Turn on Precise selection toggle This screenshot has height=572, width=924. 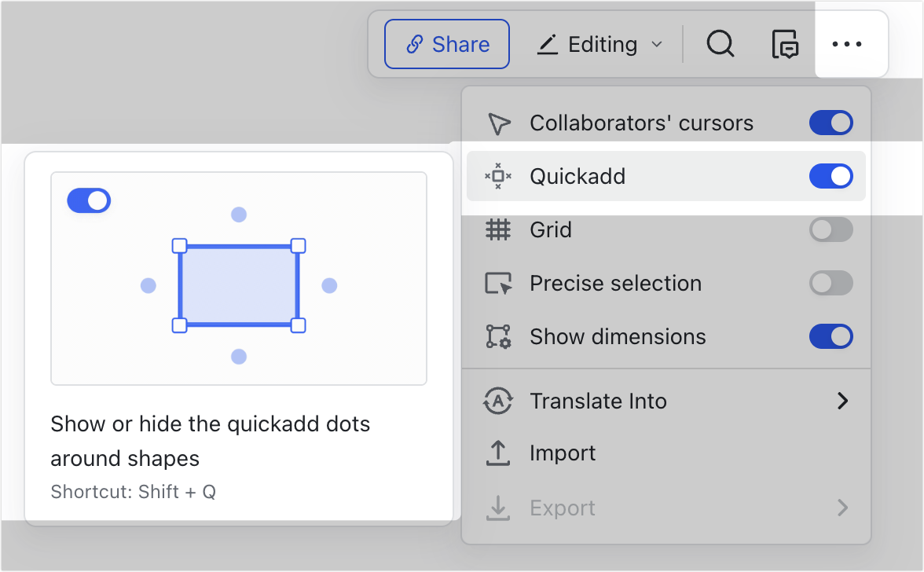point(830,284)
